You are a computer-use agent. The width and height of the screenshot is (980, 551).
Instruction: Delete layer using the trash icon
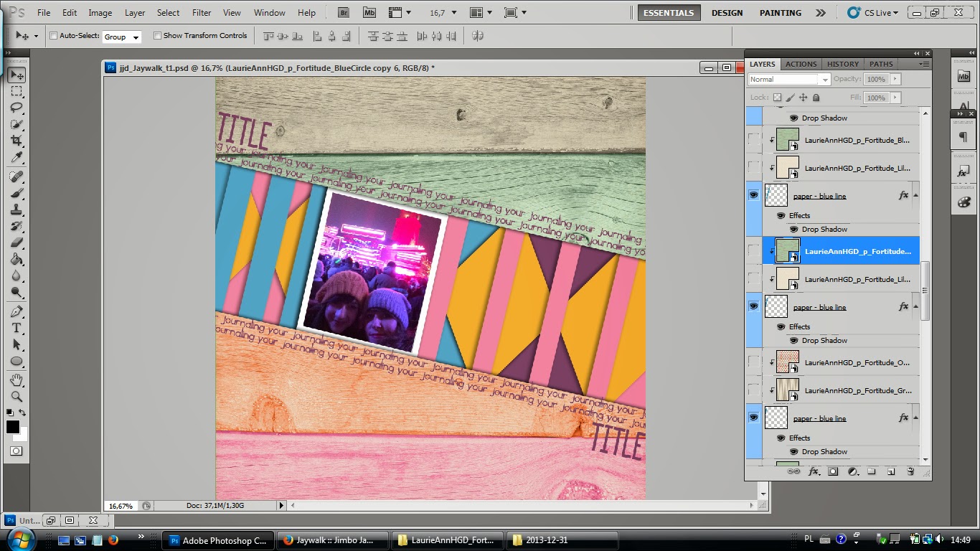point(910,471)
